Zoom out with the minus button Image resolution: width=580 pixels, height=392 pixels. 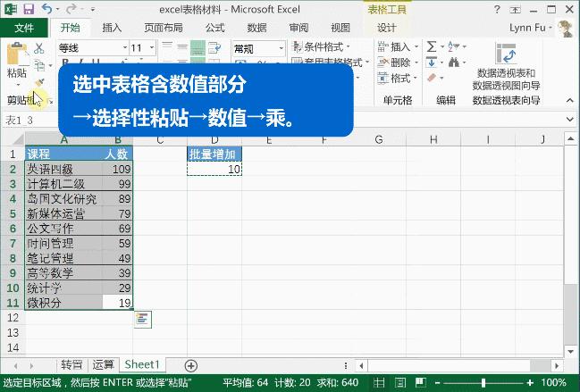coord(437,383)
